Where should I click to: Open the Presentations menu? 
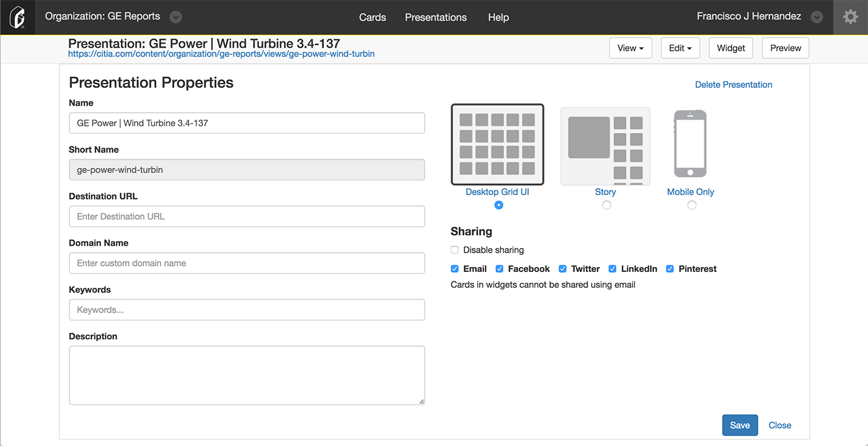click(436, 17)
